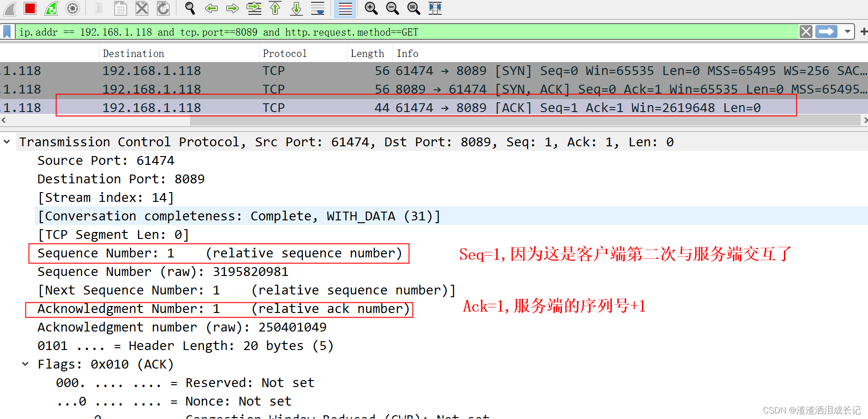The image size is (868, 419).
Task: Collapse the Transmission Control Protocol tree
Action: pyautogui.click(x=7, y=142)
